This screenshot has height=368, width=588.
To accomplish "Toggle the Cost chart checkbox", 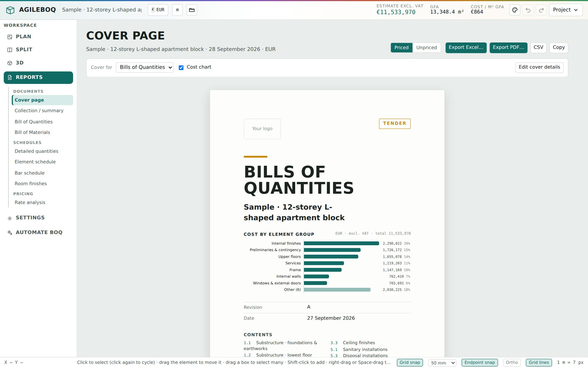I will 181,67.
